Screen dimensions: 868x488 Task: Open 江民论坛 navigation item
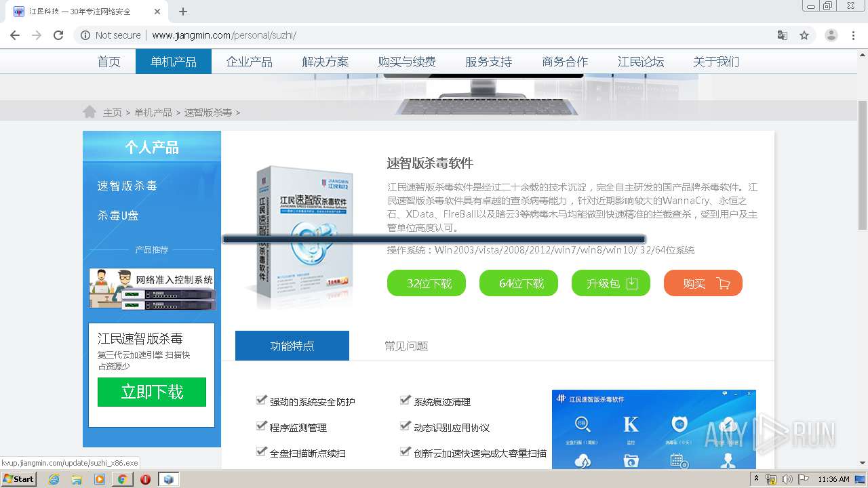[641, 62]
